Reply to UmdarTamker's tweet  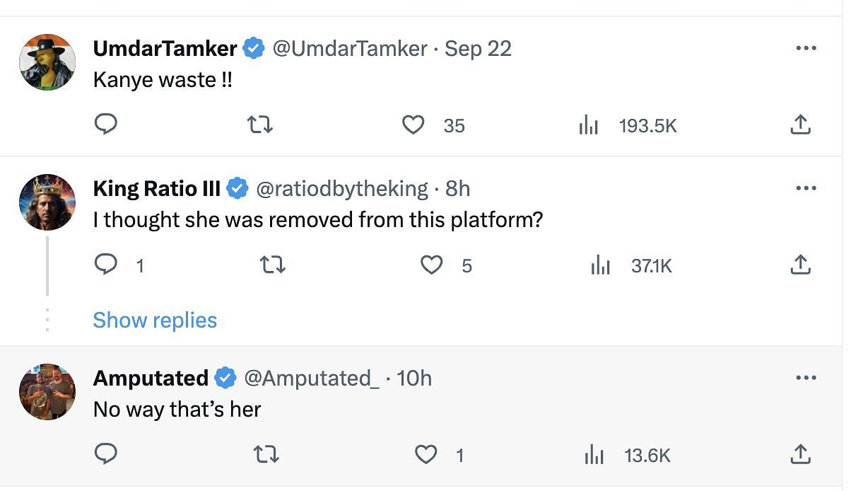(x=105, y=125)
